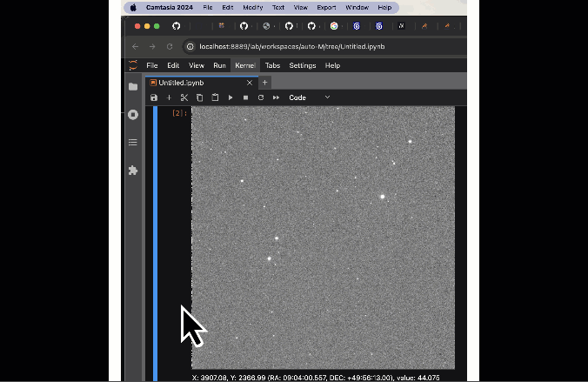
Task: Open the JupyterLab Run menu
Action: point(219,65)
